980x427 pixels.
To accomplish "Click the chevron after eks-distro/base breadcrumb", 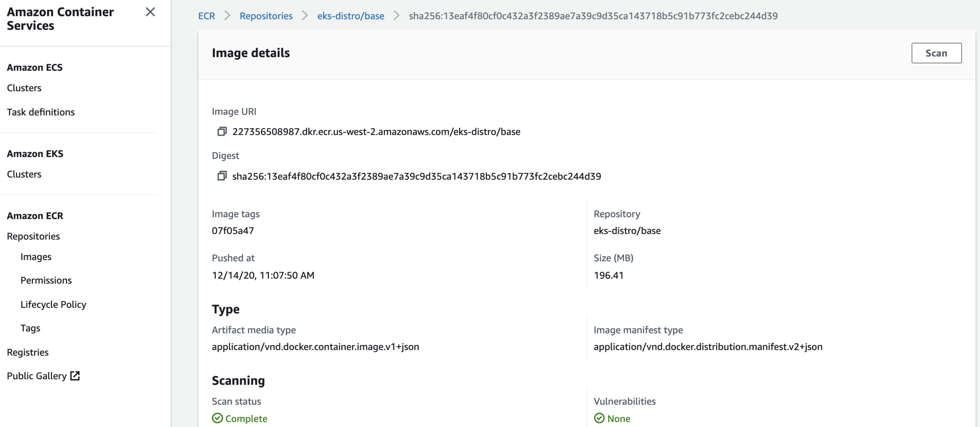I will [396, 16].
